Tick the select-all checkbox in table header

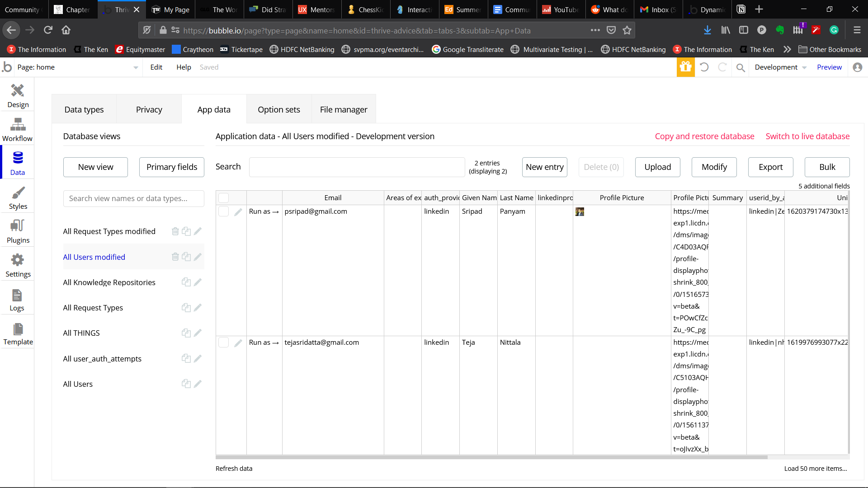(224, 198)
